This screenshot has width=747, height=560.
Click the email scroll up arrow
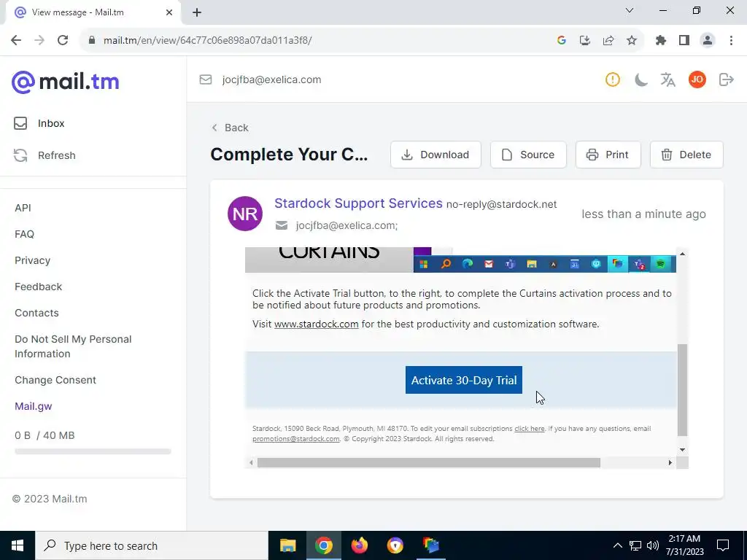coord(682,254)
